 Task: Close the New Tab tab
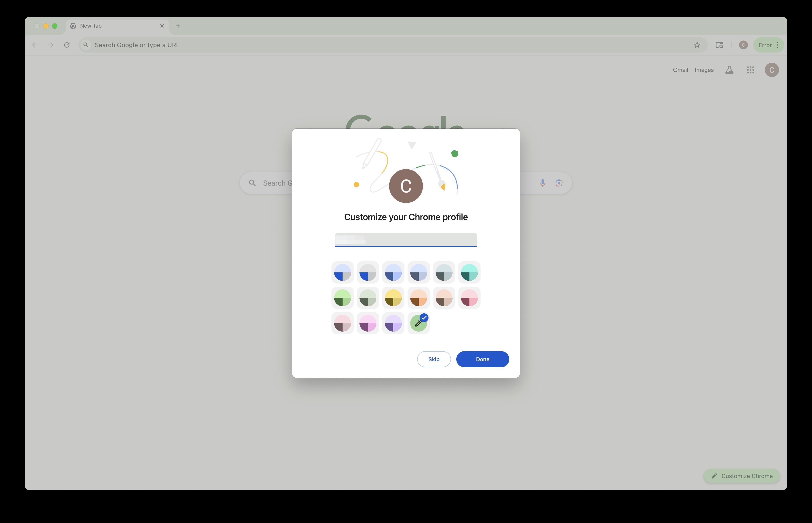[x=162, y=26]
